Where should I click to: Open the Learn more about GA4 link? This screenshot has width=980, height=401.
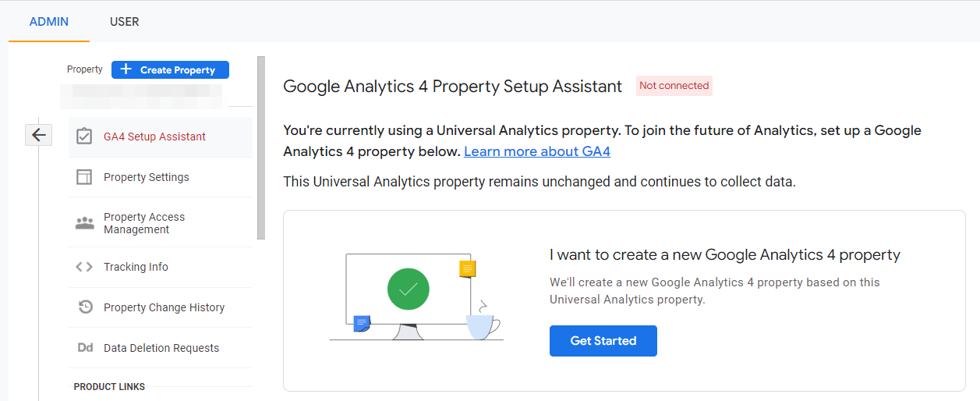click(x=536, y=151)
